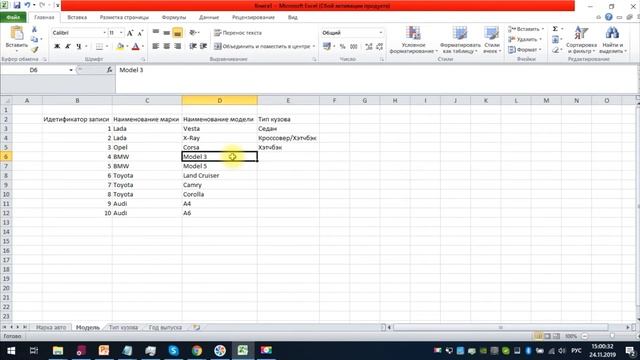Increase font size with the larger A icon

click(130, 33)
